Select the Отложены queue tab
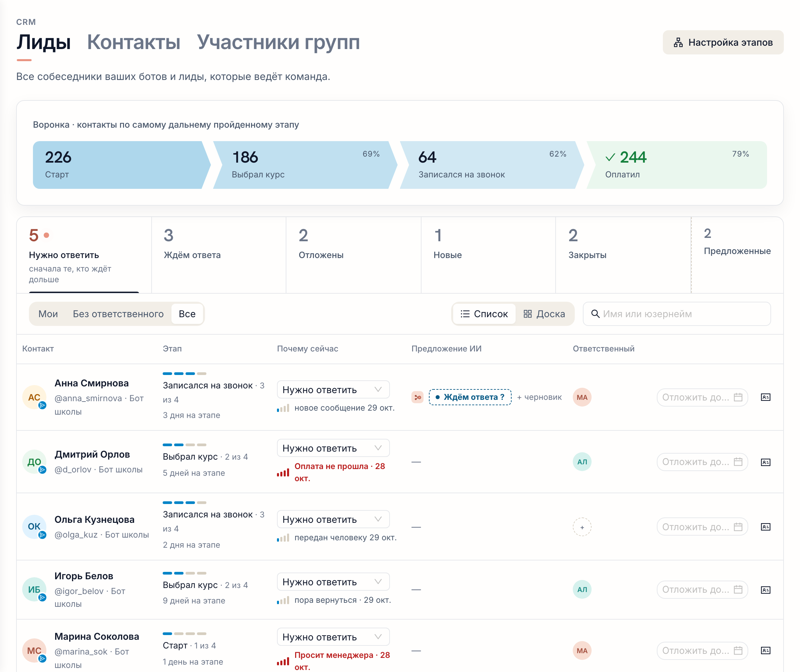The height and width of the screenshot is (672, 800). click(353, 255)
